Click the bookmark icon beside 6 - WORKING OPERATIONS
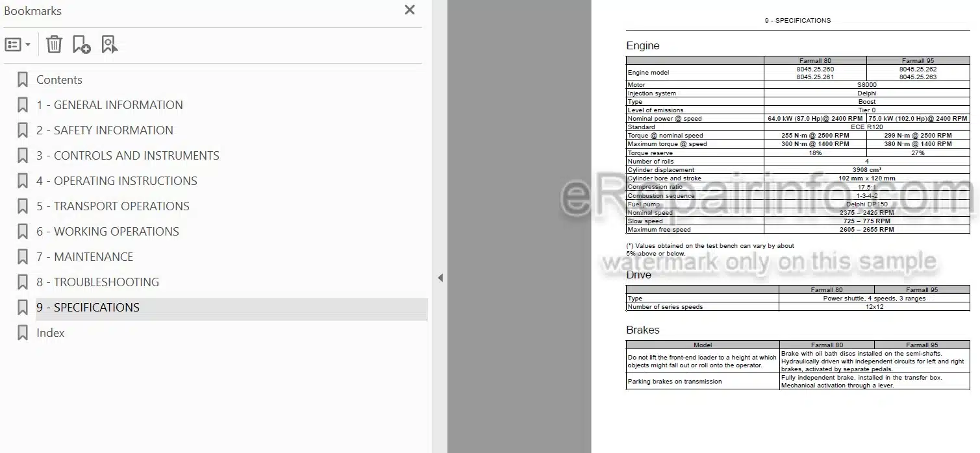The height and width of the screenshot is (453, 980). 23,232
